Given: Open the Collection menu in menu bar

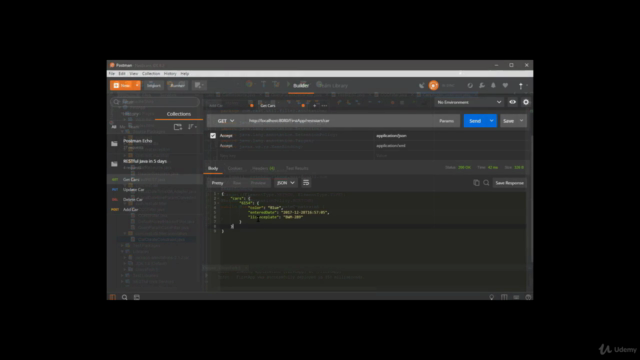Looking at the screenshot, I should click(x=151, y=73).
